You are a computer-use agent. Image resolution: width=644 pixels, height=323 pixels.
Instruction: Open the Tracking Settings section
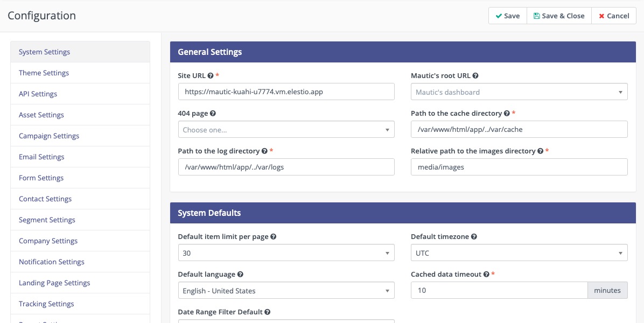coord(46,304)
